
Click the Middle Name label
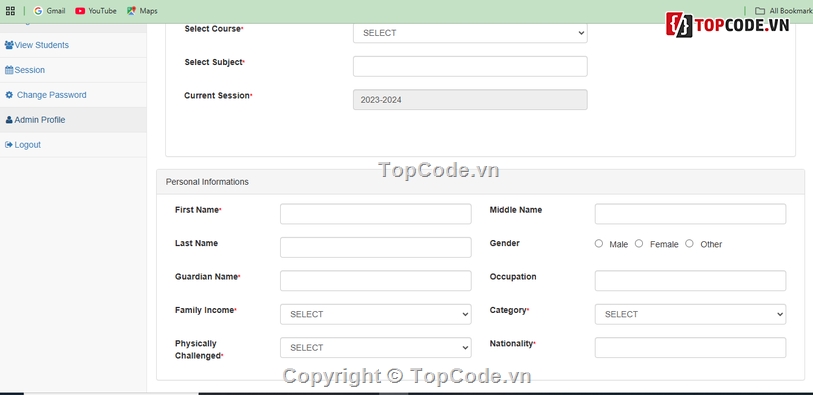click(516, 210)
